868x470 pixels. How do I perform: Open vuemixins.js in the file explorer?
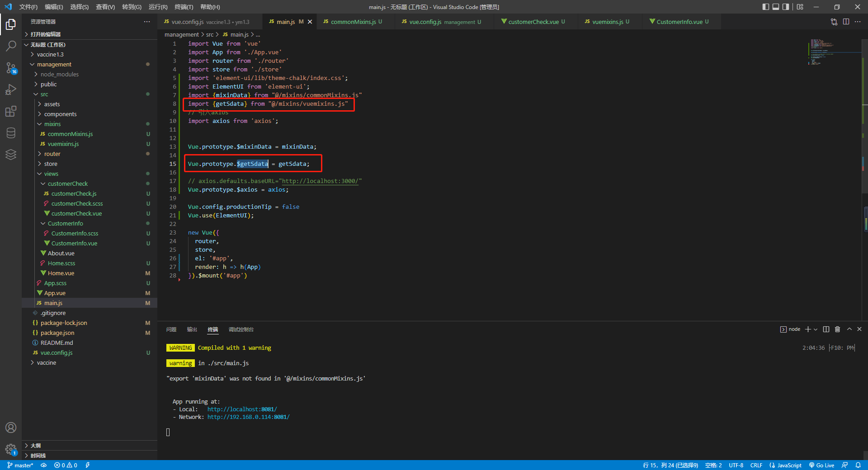point(63,144)
